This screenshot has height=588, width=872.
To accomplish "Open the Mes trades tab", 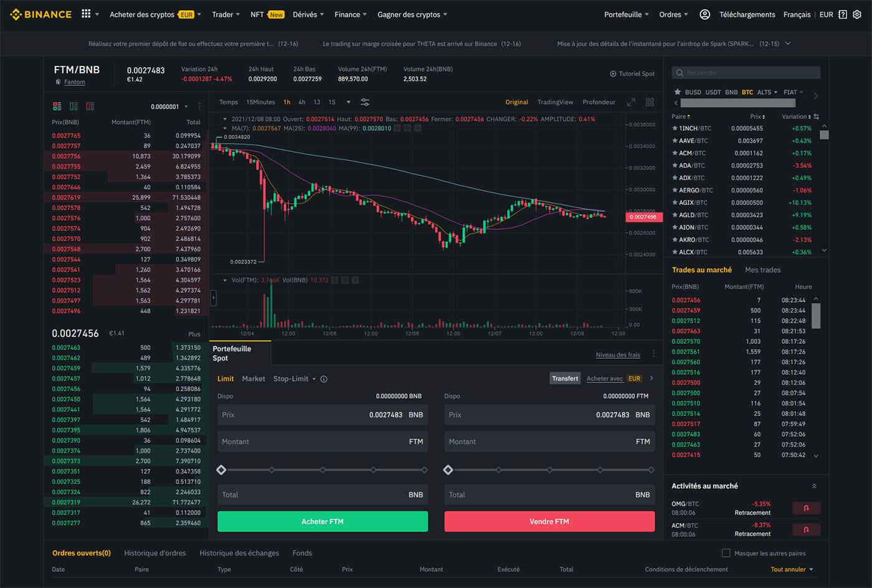I will tap(762, 270).
